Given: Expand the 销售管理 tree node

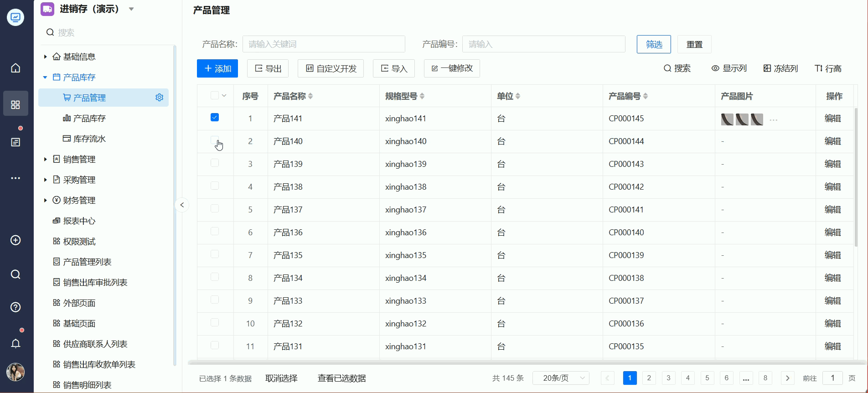Looking at the screenshot, I should 45,159.
